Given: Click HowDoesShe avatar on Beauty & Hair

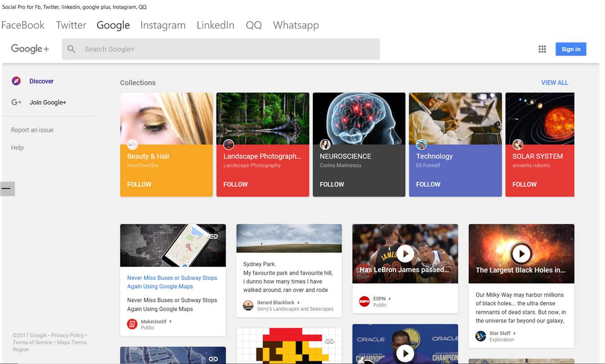Looking at the screenshot, I should (x=132, y=144).
